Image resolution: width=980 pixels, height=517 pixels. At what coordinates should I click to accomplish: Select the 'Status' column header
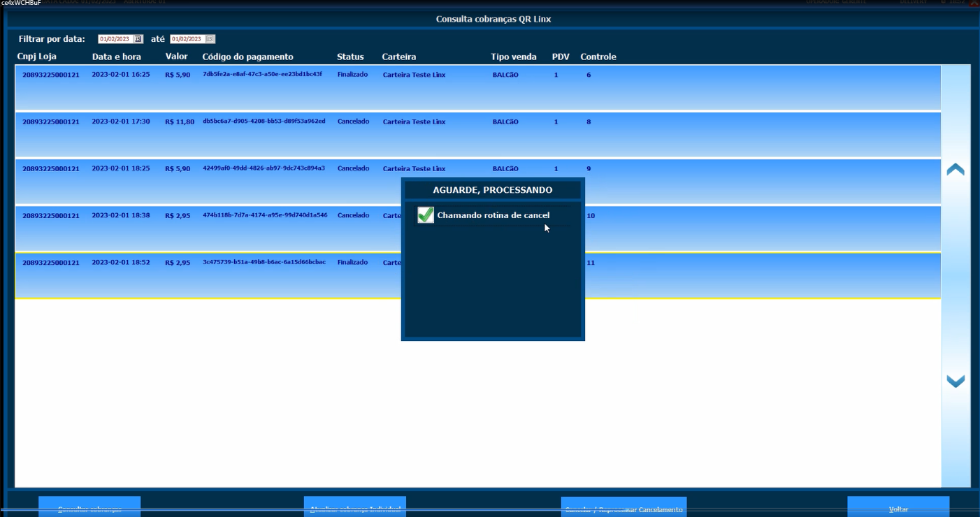[x=350, y=57]
